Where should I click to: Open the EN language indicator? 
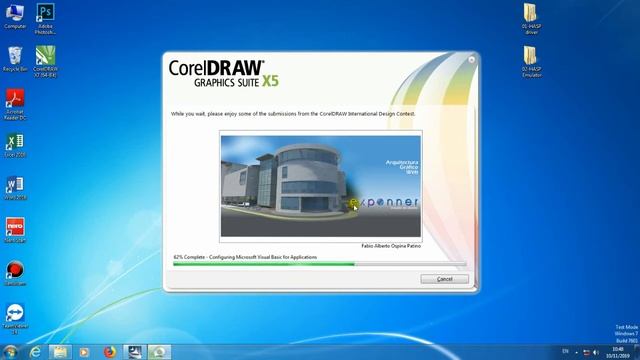565,351
